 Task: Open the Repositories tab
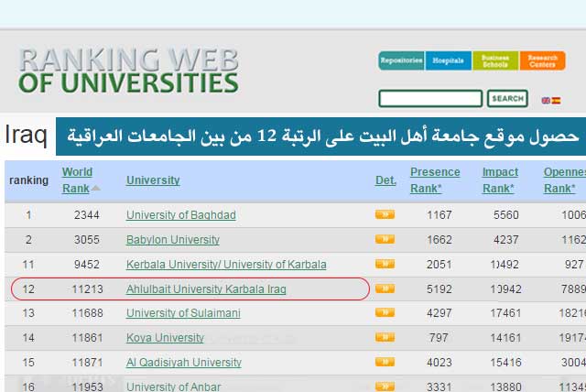[401, 60]
